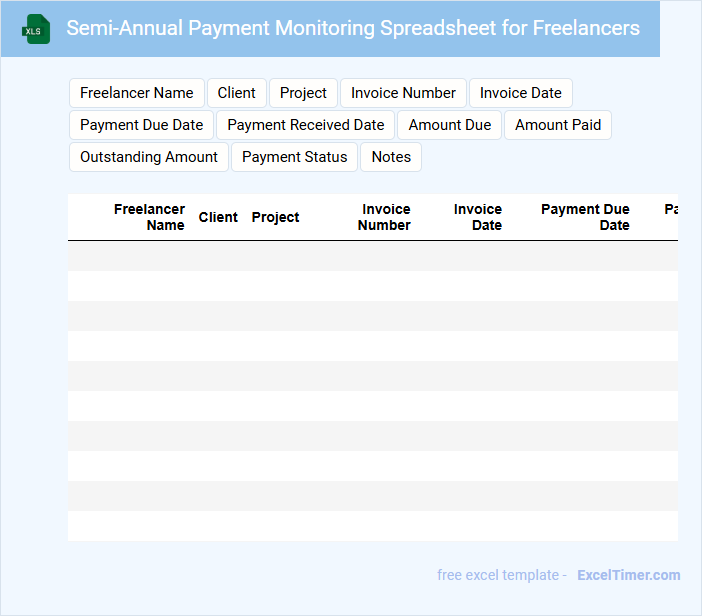Select the Payment Status tag
The height and width of the screenshot is (616, 702).
(x=295, y=157)
